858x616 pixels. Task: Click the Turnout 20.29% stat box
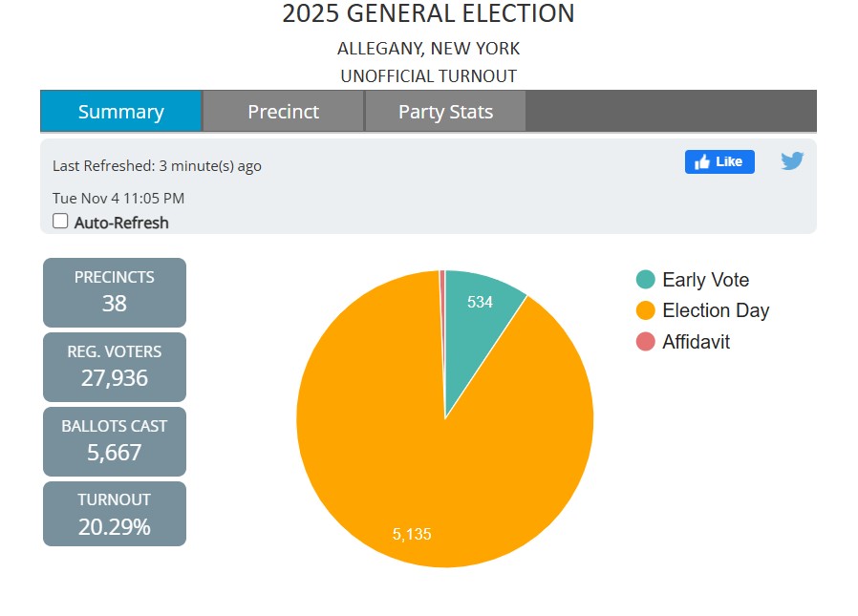click(x=115, y=514)
